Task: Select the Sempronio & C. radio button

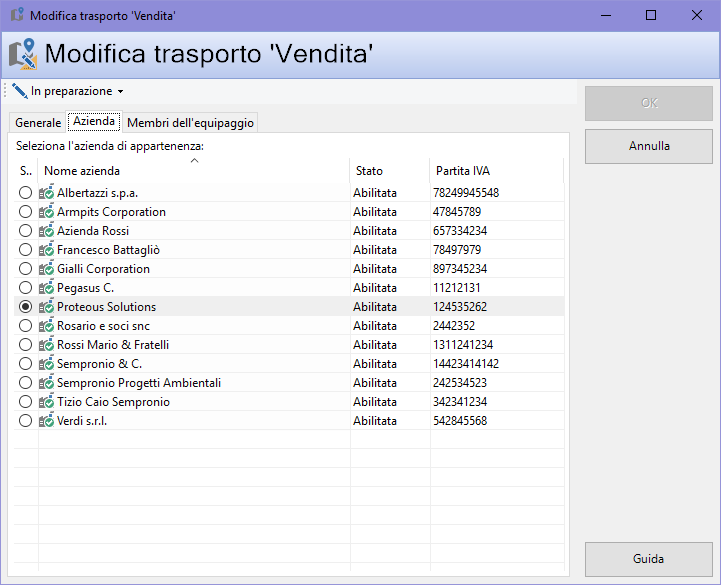Action: (x=25, y=364)
